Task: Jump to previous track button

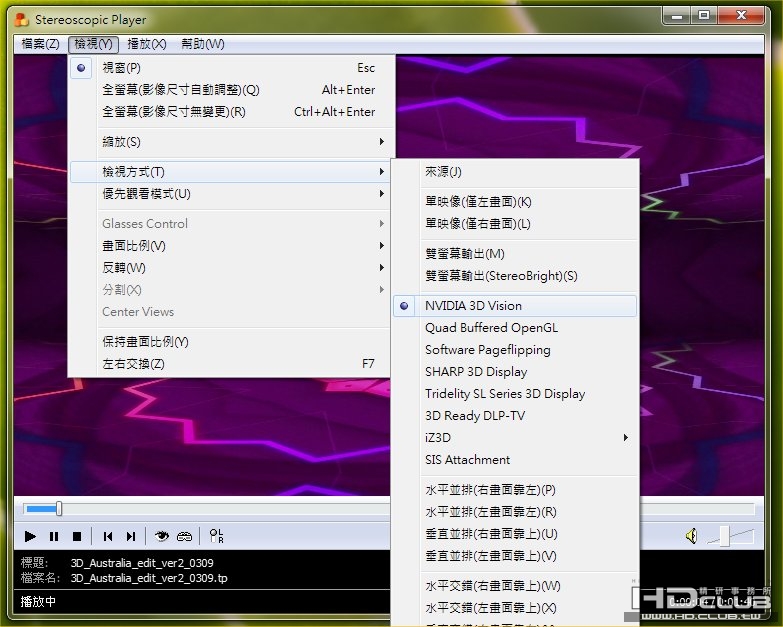Action: coord(107,536)
